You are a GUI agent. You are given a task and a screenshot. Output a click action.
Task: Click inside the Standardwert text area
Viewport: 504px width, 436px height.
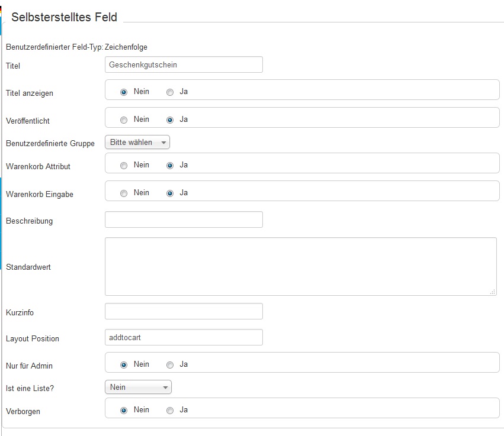coord(300,266)
